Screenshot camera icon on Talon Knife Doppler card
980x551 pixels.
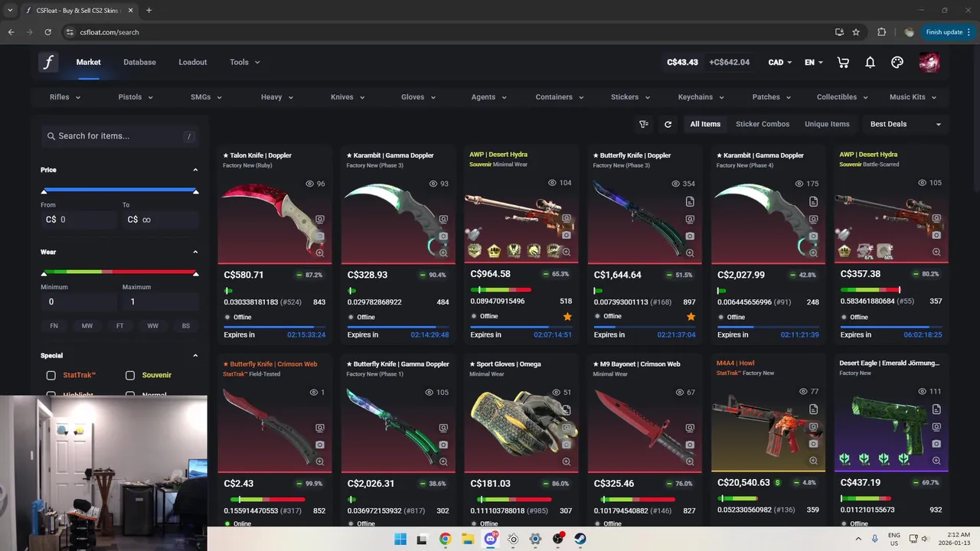point(319,236)
